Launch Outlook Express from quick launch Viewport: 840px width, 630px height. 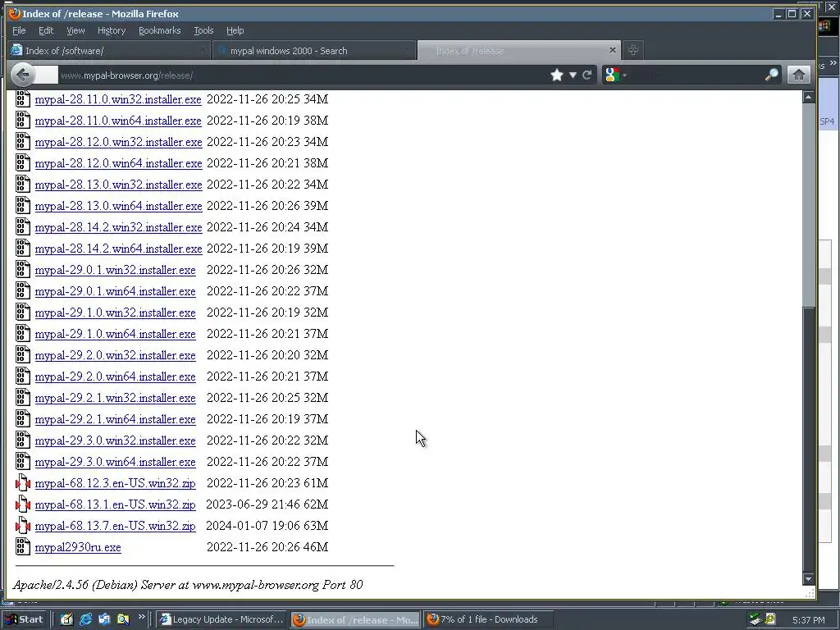[104, 619]
